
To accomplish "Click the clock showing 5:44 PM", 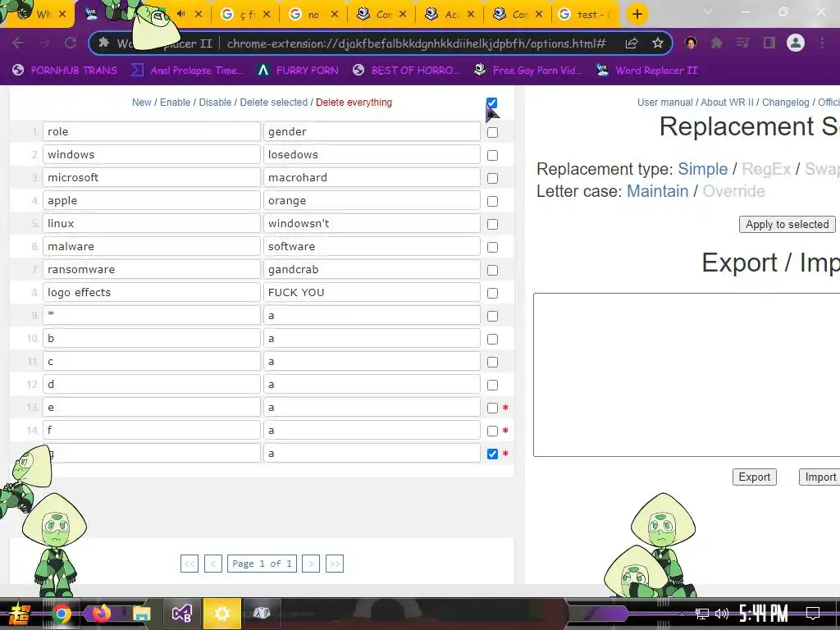I will click(764, 614).
